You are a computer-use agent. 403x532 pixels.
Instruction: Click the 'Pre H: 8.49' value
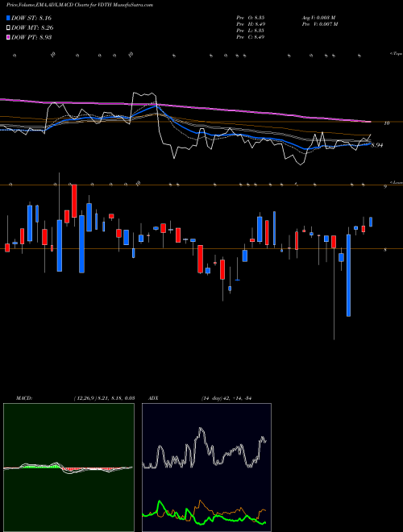[x=251, y=24]
